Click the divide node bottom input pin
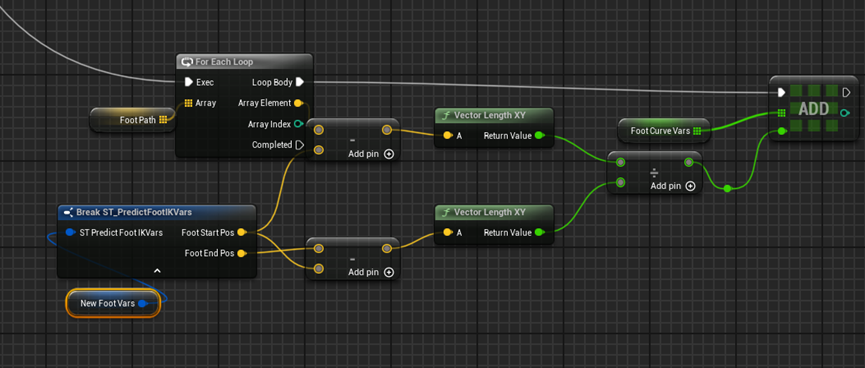The image size is (865, 368). coord(621,182)
